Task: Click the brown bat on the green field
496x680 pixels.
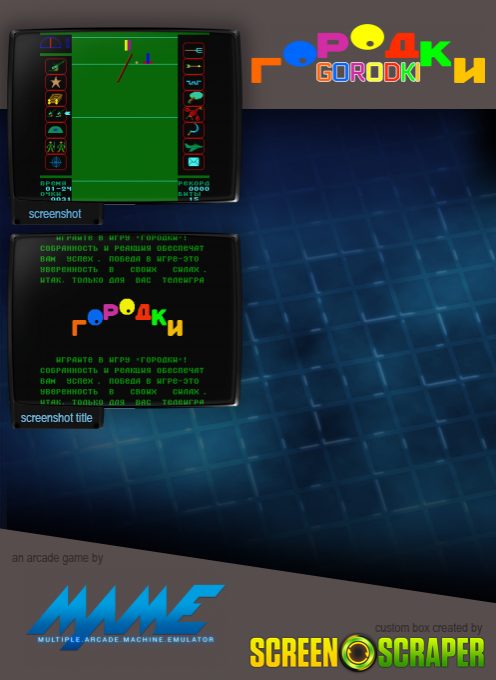Action: tap(124, 68)
